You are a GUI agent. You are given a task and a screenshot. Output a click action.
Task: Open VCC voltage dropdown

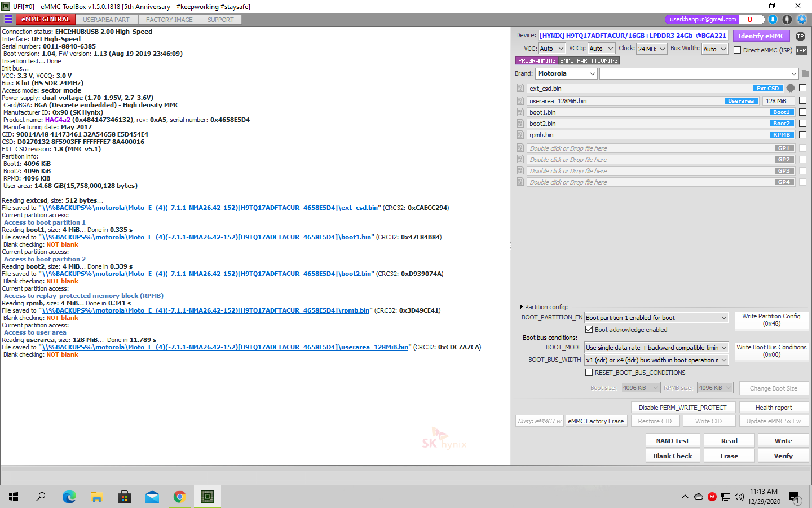(x=551, y=49)
